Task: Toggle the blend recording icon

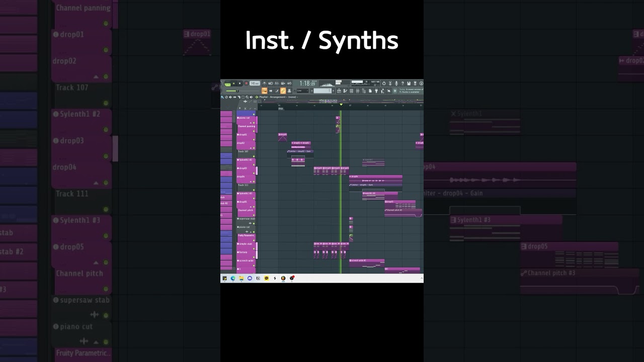Action: 283,83
